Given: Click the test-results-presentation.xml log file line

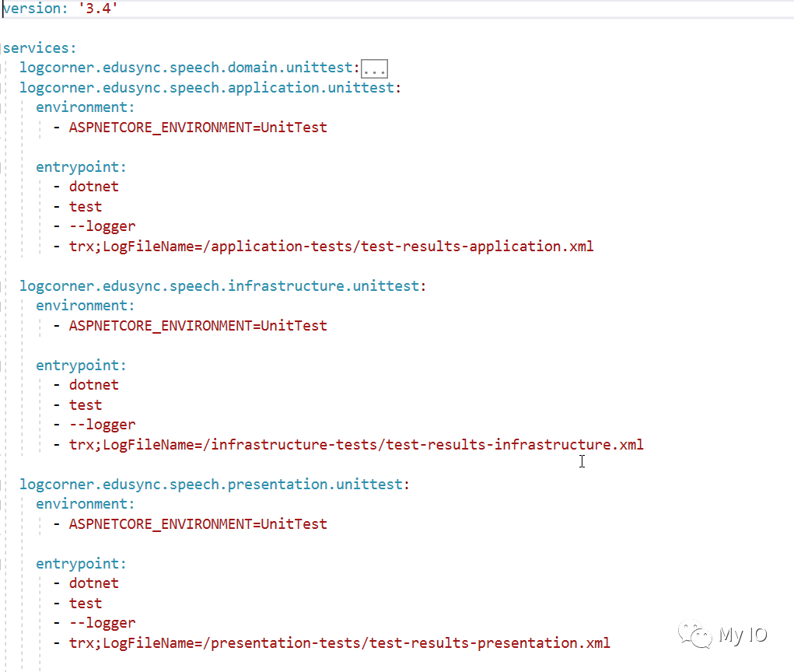Looking at the screenshot, I should tap(340, 643).
